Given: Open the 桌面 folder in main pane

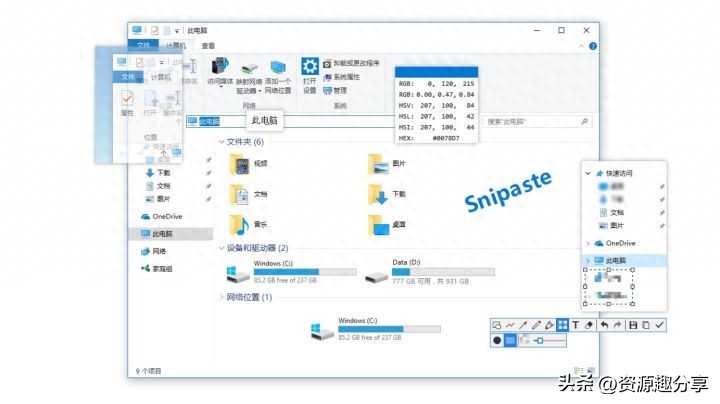Looking at the screenshot, I should pyautogui.click(x=387, y=225).
